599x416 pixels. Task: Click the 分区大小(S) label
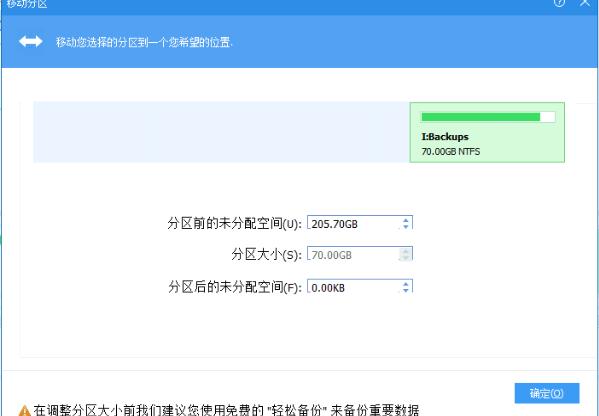267,254
